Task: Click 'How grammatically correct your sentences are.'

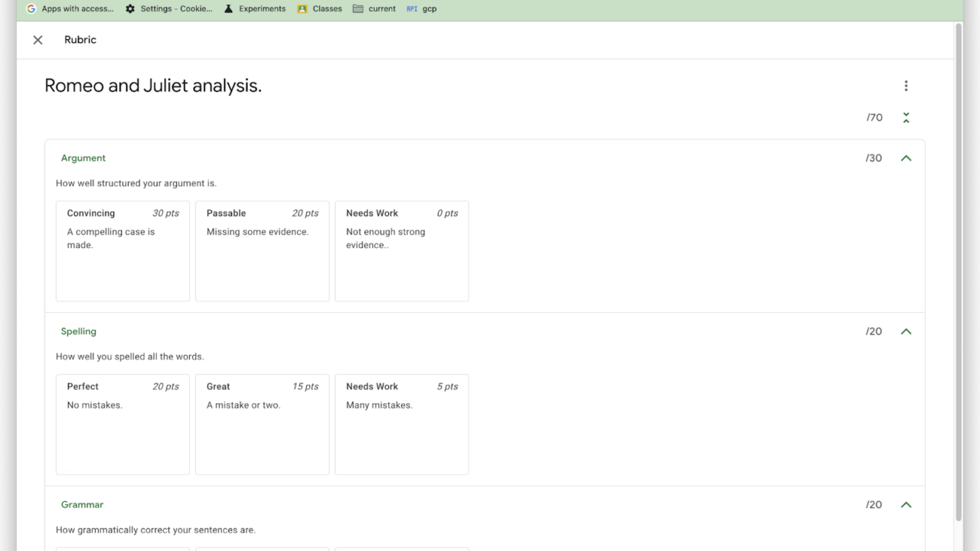Action: [x=155, y=530]
